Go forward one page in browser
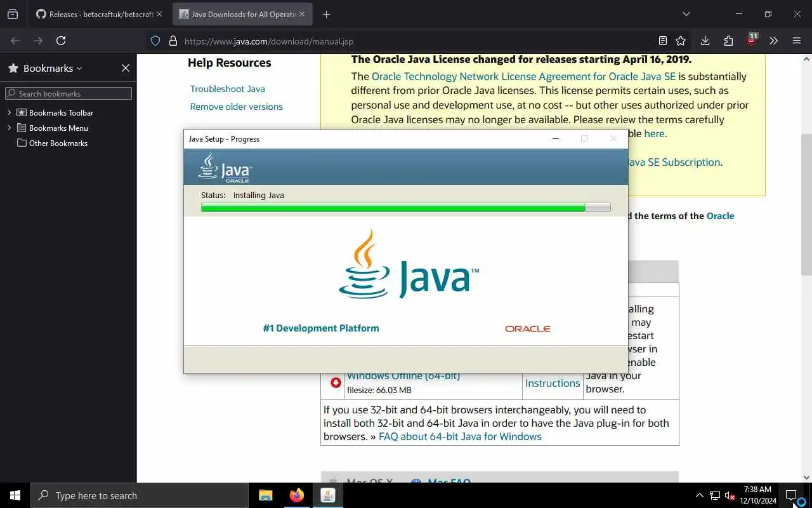The image size is (812, 508). pyautogui.click(x=38, y=41)
